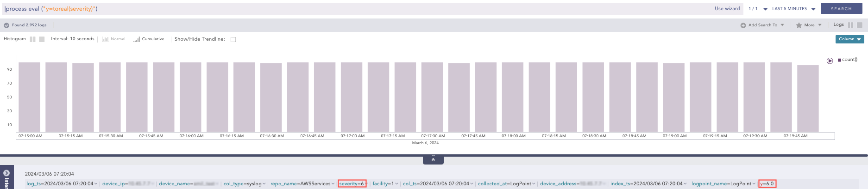Expand the severity=6 field dropdown arrow
Image resolution: width=868 pixels, height=189 pixels.
pyautogui.click(x=366, y=184)
